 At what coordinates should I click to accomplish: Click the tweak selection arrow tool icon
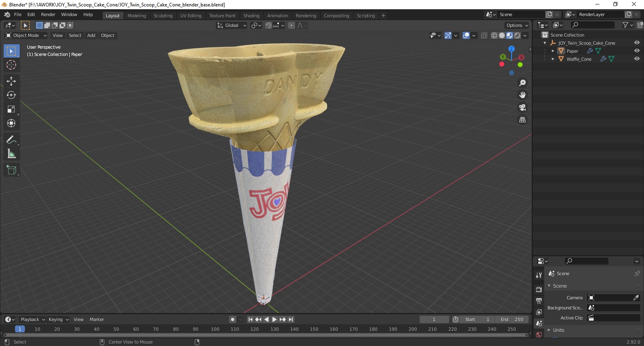[25, 25]
